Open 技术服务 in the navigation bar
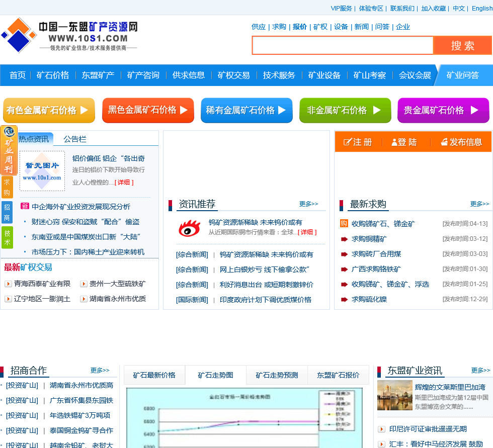This screenshot has width=493, height=448. 279,75
